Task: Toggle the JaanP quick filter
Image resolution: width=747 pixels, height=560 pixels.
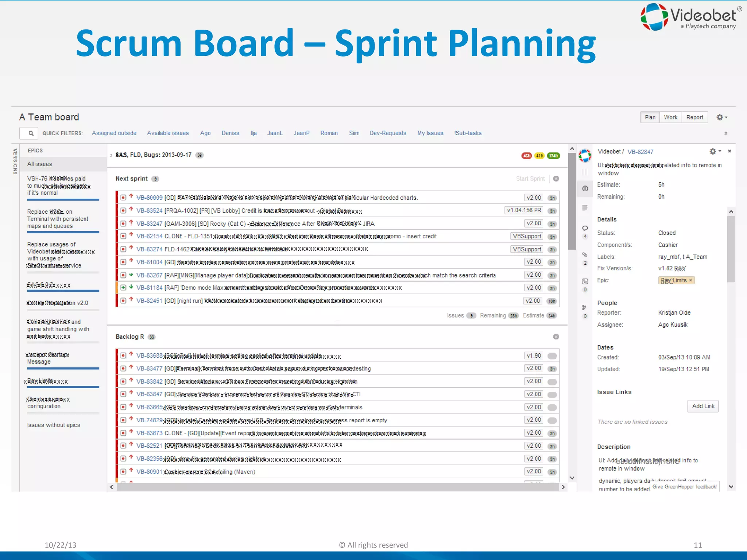Action: (302, 133)
